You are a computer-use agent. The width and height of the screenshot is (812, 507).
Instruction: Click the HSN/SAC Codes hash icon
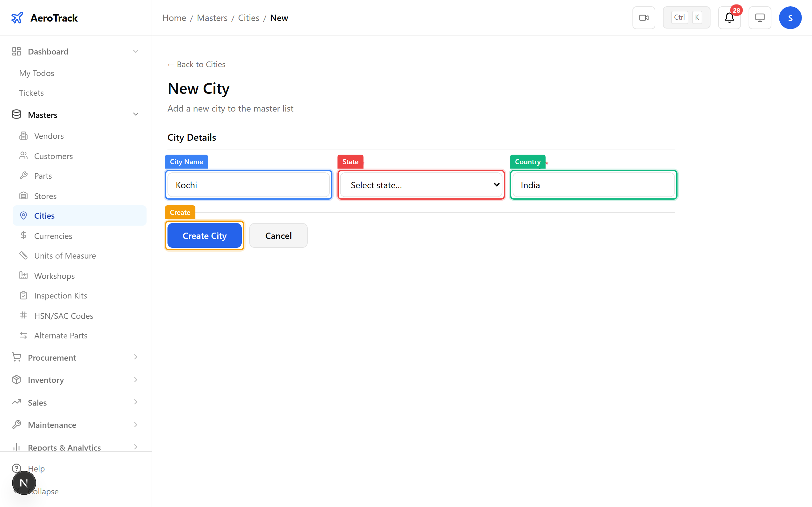coord(23,315)
